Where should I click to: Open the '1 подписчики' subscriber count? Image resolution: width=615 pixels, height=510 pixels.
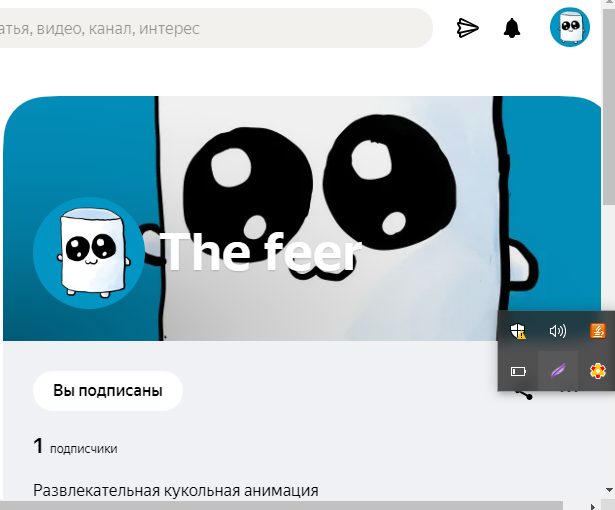point(75,446)
